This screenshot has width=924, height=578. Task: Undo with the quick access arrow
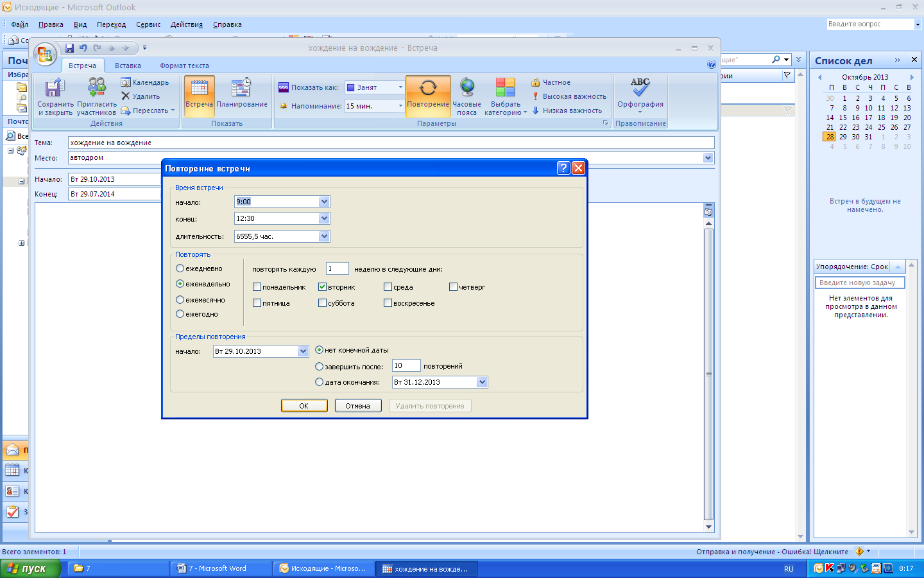pyautogui.click(x=83, y=48)
